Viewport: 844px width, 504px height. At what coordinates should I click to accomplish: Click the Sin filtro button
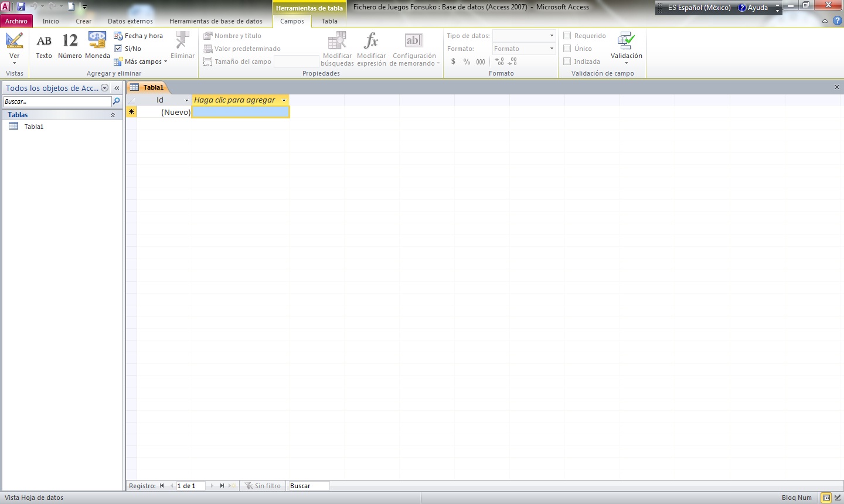(x=263, y=485)
